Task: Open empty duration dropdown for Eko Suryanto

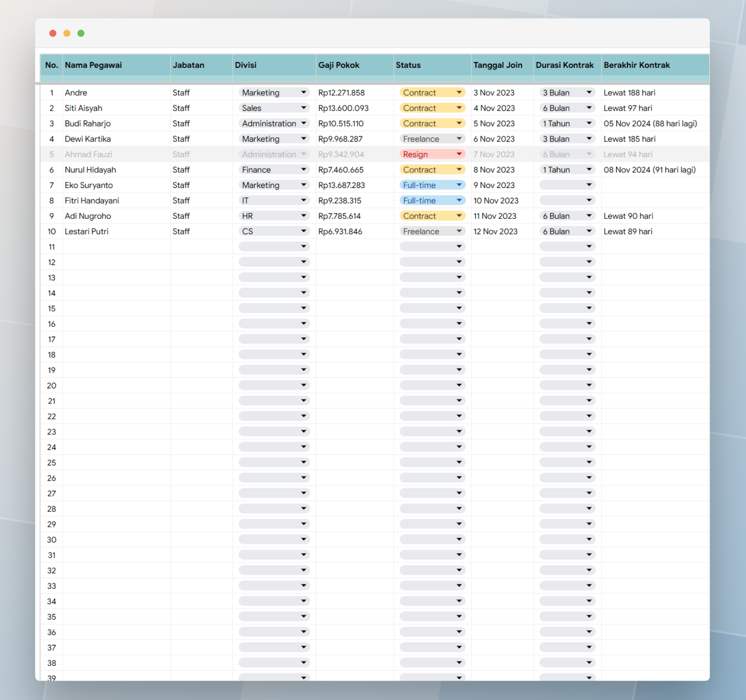Action: tap(567, 185)
